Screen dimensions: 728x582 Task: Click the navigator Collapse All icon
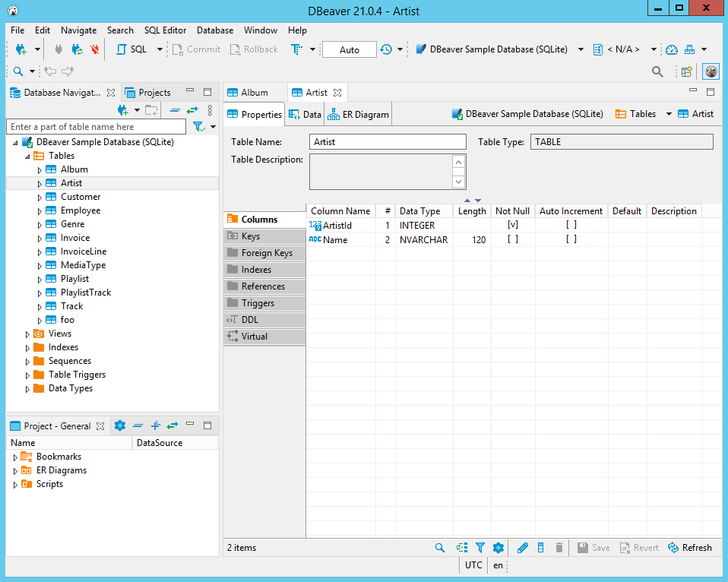click(175, 110)
